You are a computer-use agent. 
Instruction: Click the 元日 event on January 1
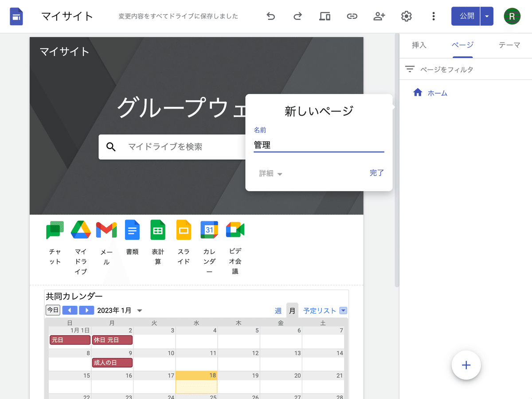70,340
